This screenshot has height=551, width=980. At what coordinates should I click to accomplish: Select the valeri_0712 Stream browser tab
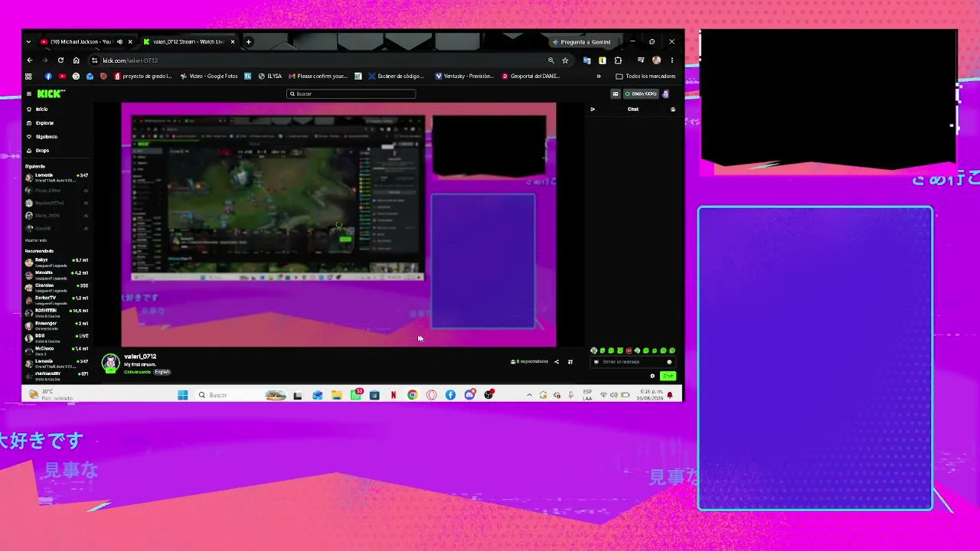pos(188,42)
